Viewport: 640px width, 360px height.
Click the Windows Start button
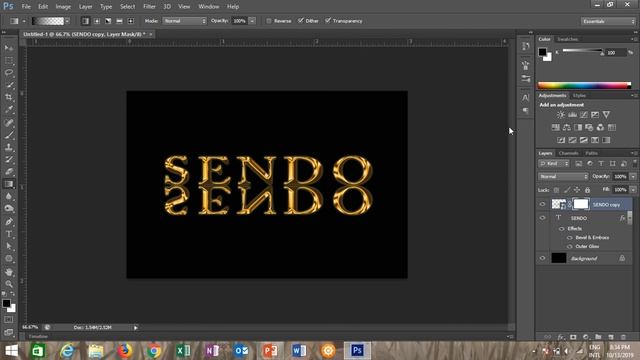11,350
